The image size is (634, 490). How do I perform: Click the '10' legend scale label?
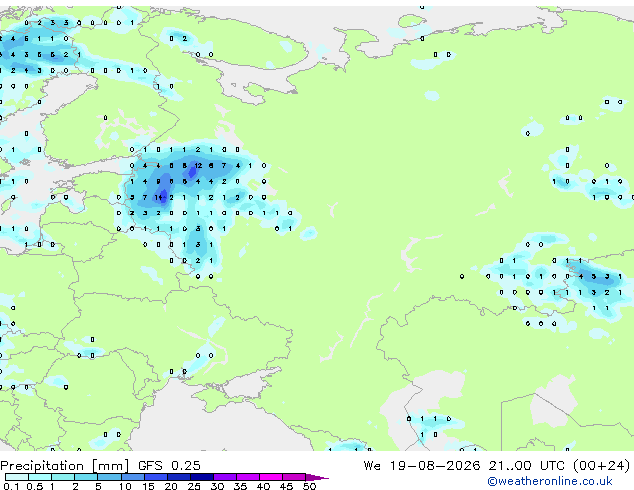(x=125, y=486)
